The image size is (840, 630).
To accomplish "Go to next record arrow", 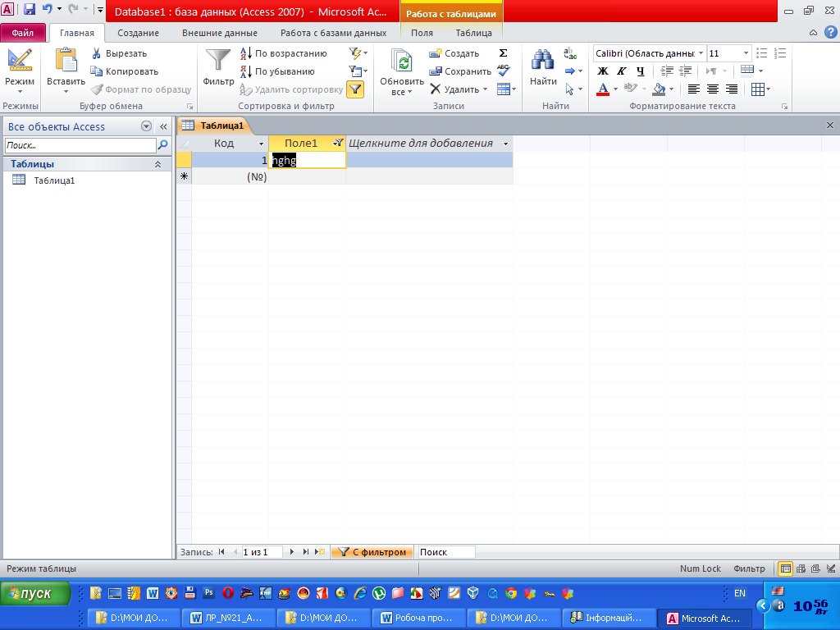I will (291, 552).
